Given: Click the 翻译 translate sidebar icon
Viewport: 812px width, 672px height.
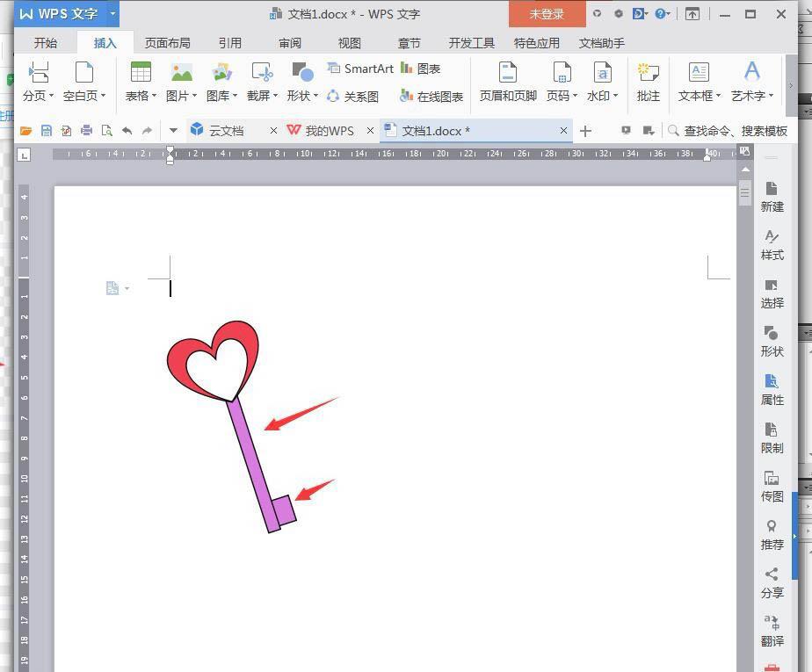Looking at the screenshot, I should tap(772, 630).
